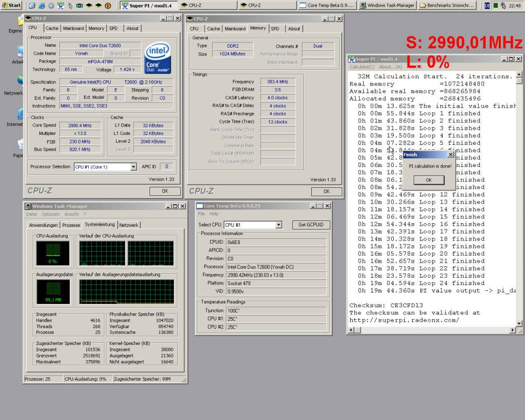Select the Prozesse tab in Task-Manager
525x420 pixels.
71,225
